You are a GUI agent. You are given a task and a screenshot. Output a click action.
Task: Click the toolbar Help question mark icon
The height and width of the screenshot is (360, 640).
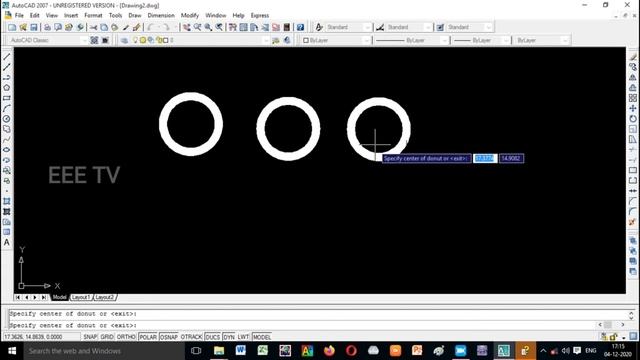[300, 27]
